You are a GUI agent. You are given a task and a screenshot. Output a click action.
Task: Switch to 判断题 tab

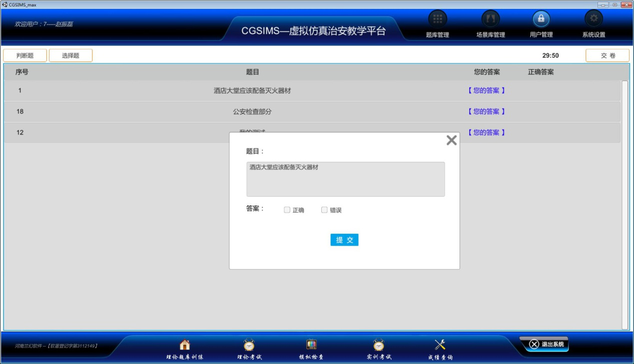[25, 55]
